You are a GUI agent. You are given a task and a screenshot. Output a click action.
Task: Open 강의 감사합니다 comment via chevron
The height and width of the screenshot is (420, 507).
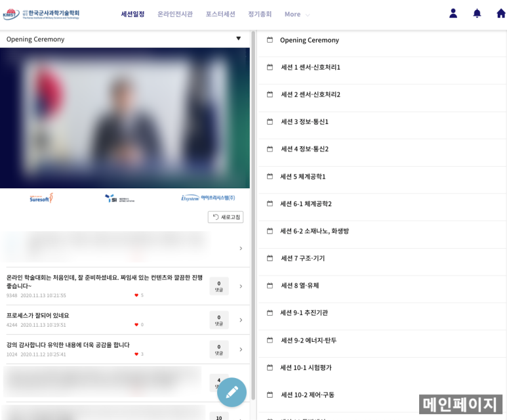click(x=241, y=349)
